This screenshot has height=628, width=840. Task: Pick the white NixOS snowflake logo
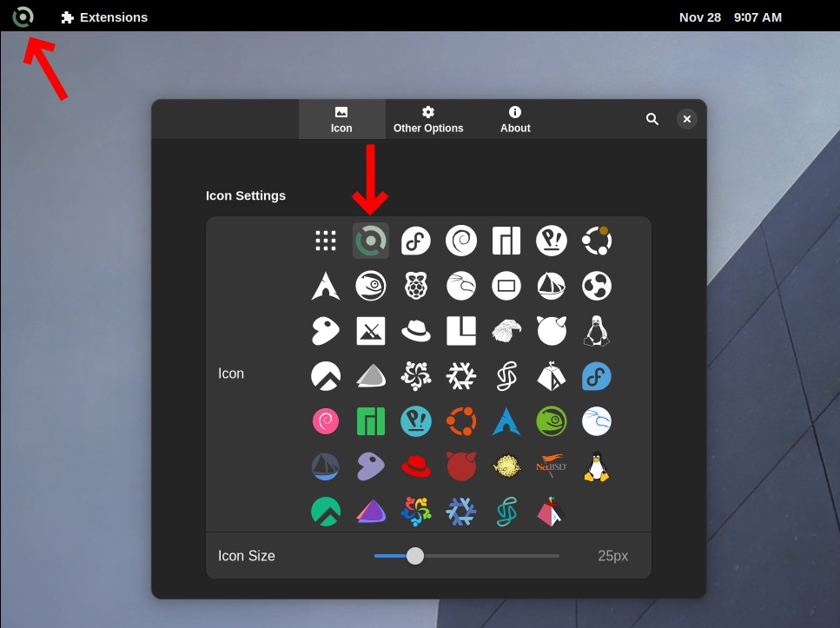[x=461, y=375]
